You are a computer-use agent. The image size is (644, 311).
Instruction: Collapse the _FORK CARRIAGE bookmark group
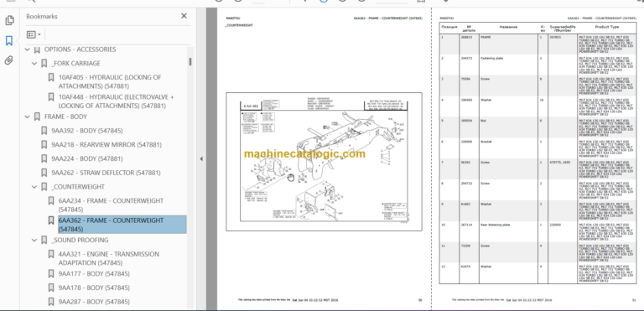(34, 63)
